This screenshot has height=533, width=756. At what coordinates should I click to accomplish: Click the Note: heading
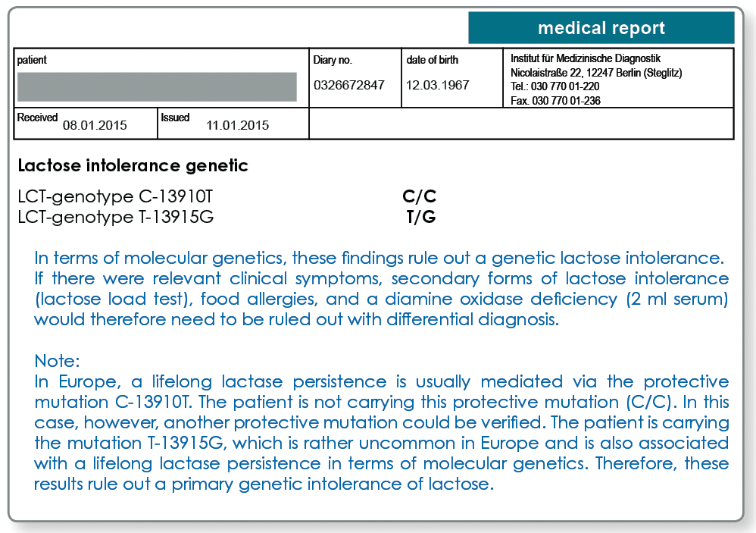pyautogui.click(x=57, y=361)
